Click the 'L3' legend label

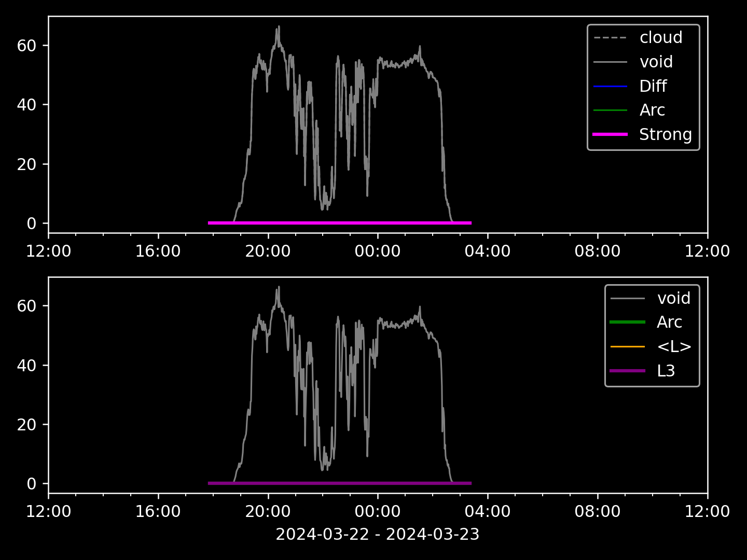(666, 371)
